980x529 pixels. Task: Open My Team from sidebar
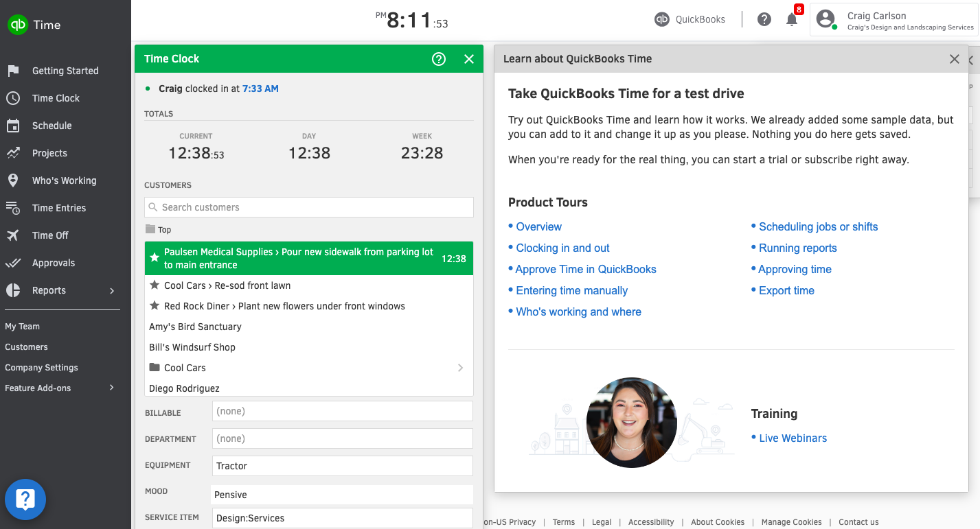coord(23,327)
